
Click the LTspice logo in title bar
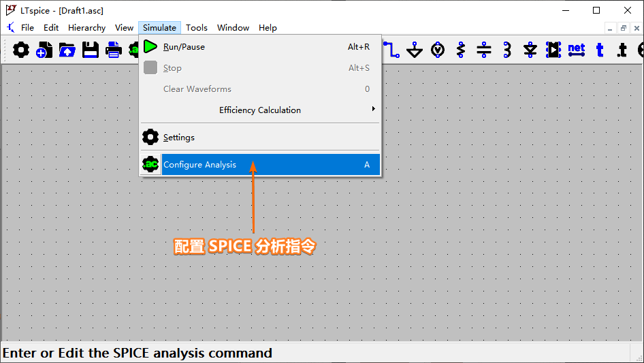click(11, 10)
